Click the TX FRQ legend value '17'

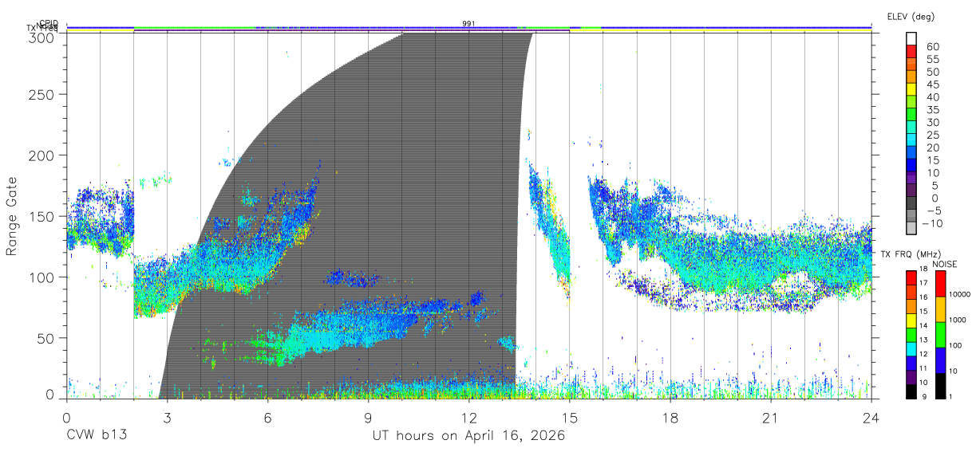click(923, 283)
